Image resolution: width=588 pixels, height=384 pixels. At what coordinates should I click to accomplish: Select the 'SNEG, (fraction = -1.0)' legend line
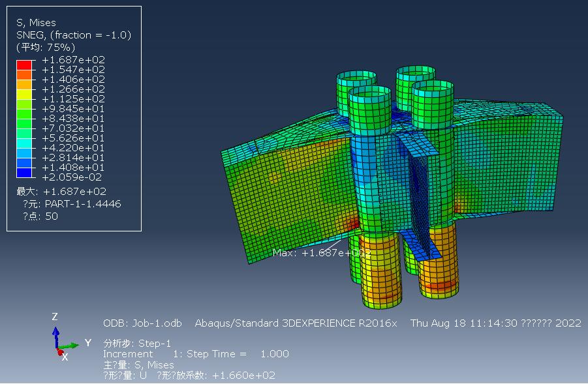coord(74,35)
